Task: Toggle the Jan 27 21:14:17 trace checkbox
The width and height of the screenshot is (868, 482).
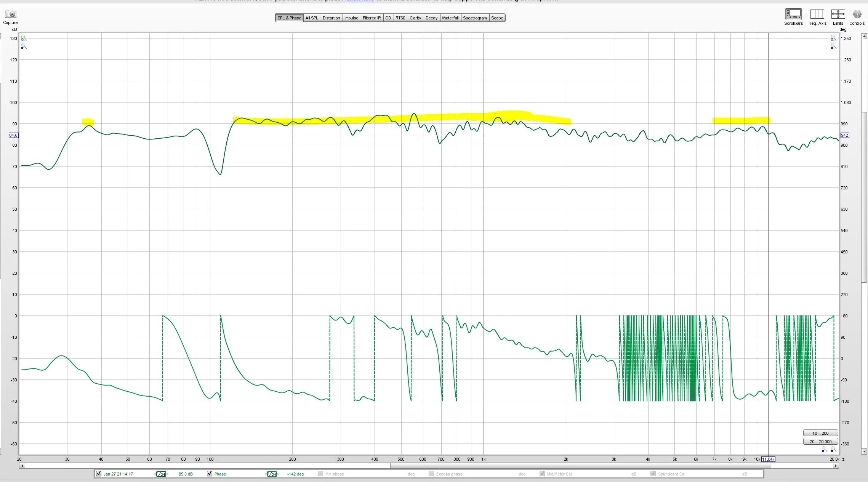Action: click(99, 474)
